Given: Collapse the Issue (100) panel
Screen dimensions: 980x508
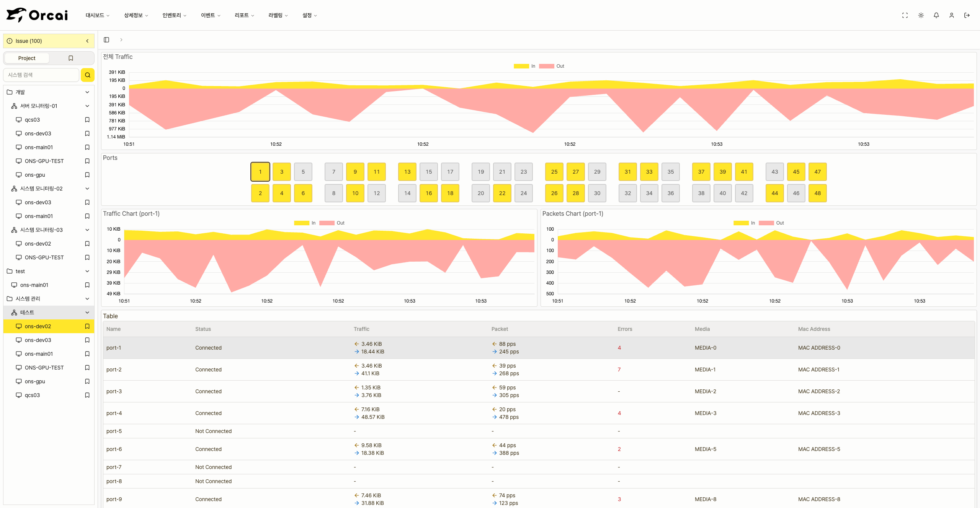Looking at the screenshot, I should click(x=87, y=41).
